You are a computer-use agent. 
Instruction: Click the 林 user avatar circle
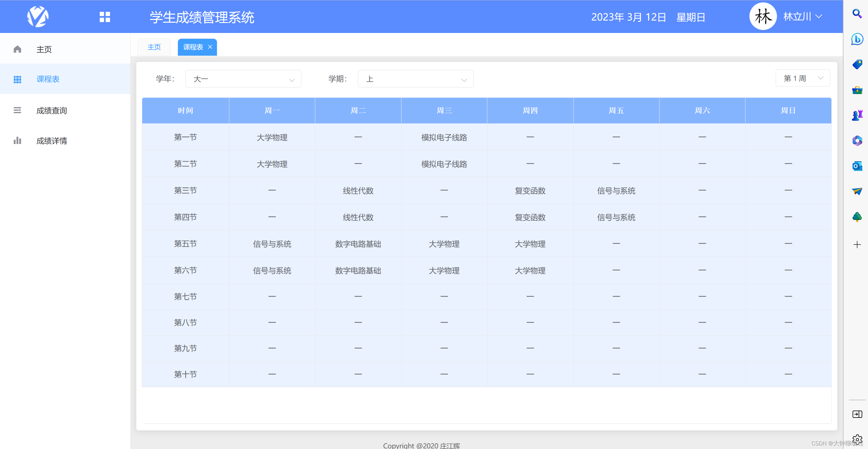763,16
